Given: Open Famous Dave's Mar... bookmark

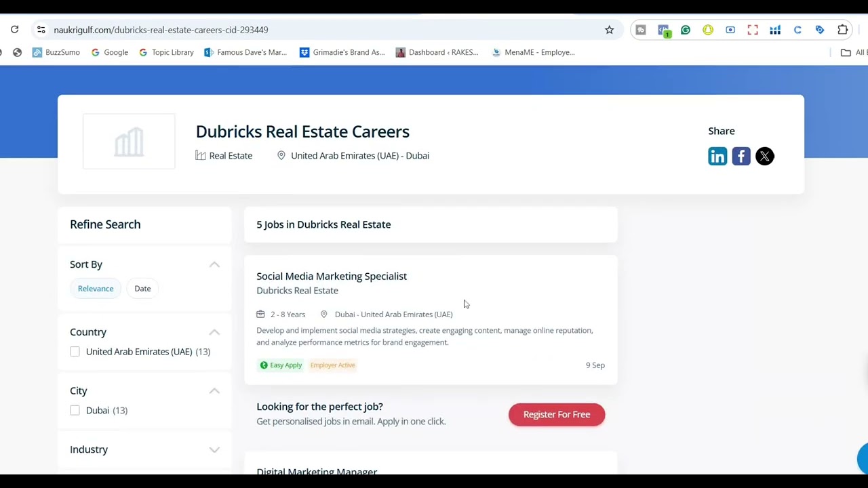Looking at the screenshot, I should pos(245,52).
